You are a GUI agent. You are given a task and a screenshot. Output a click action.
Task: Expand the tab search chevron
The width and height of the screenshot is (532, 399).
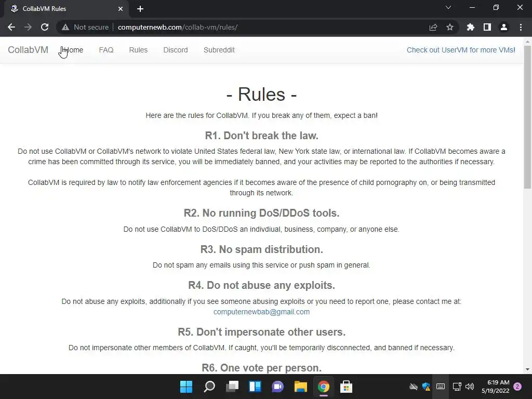click(x=448, y=7)
